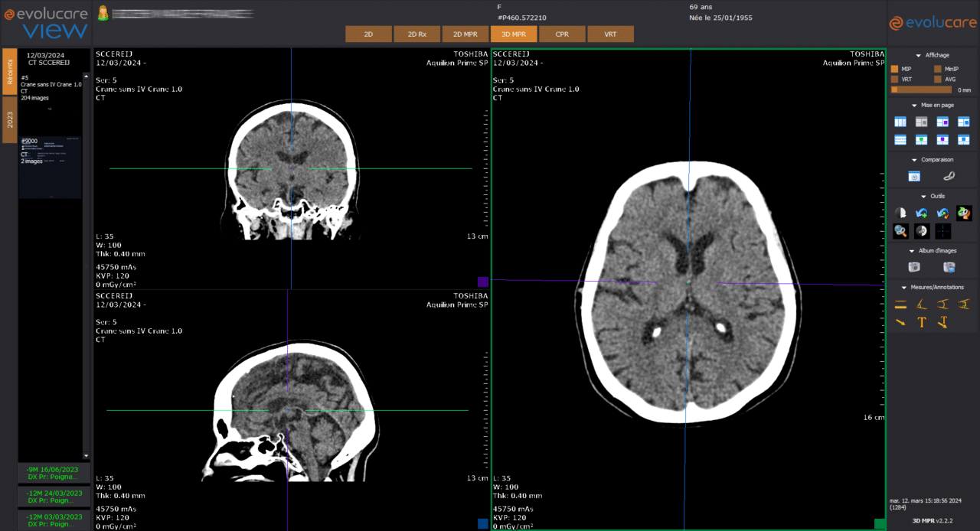Image resolution: width=980 pixels, height=531 pixels.
Task: Select the ruler distance measurement tool
Action: click(900, 304)
